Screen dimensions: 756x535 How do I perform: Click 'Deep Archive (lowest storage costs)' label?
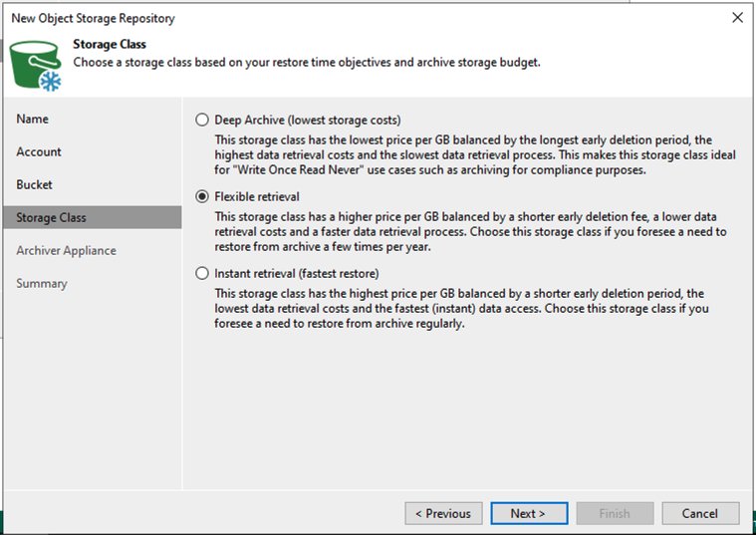[x=308, y=120]
